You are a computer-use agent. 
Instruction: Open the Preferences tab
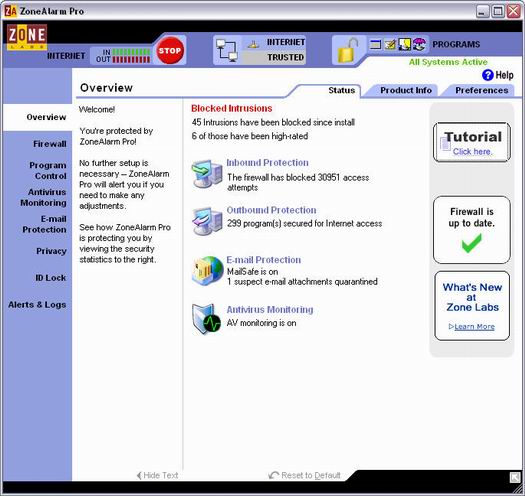tap(481, 90)
